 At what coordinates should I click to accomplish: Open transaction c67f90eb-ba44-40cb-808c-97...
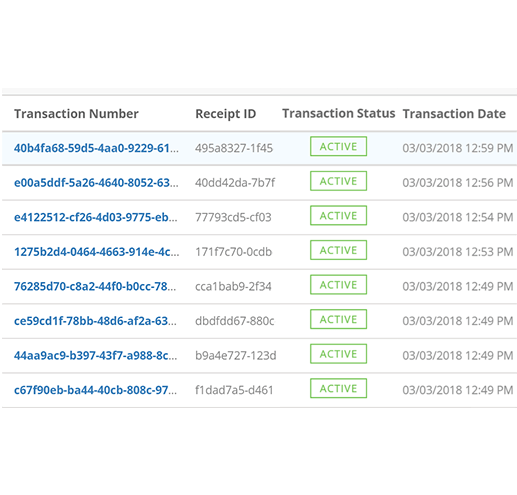(x=95, y=390)
